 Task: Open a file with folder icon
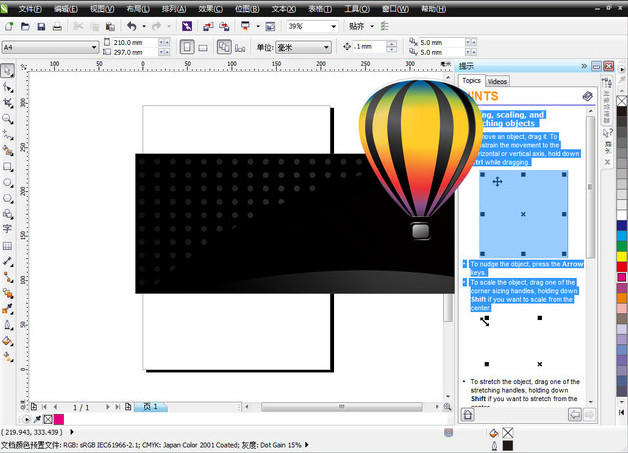coord(25,26)
